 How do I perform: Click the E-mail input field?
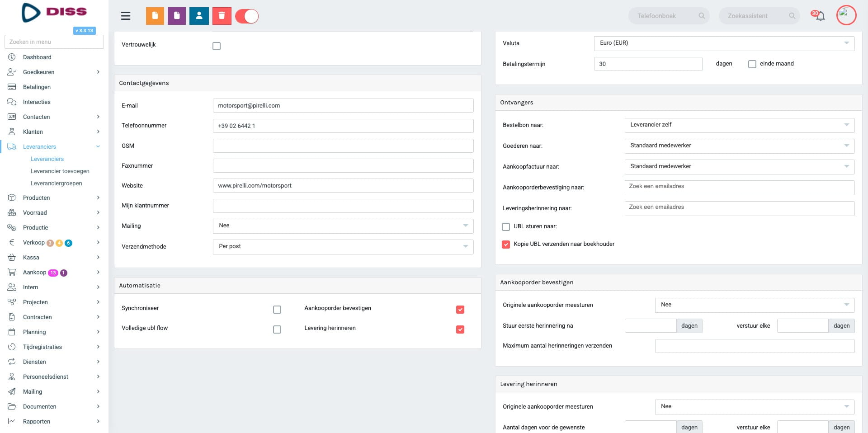(343, 105)
